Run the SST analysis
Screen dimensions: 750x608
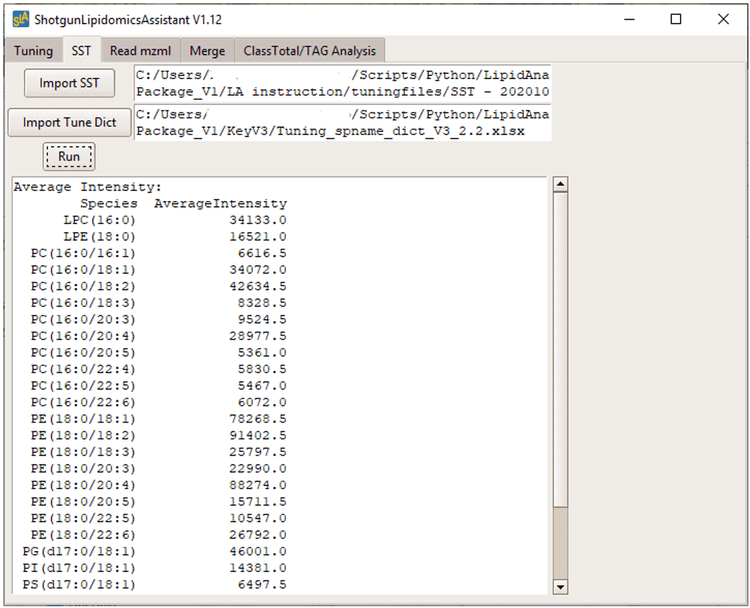tap(69, 157)
